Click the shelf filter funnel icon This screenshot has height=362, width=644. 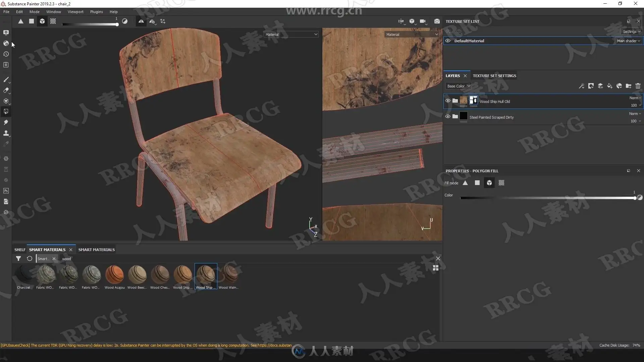tap(18, 258)
